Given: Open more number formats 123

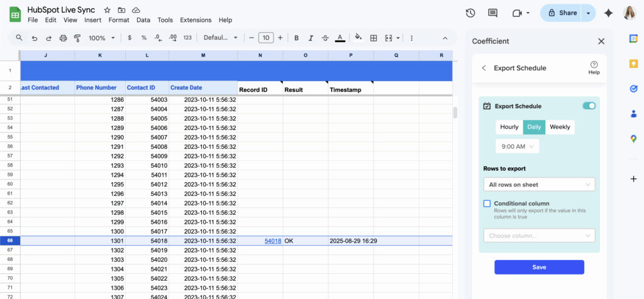Looking at the screenshot, I should coord(187,38).
